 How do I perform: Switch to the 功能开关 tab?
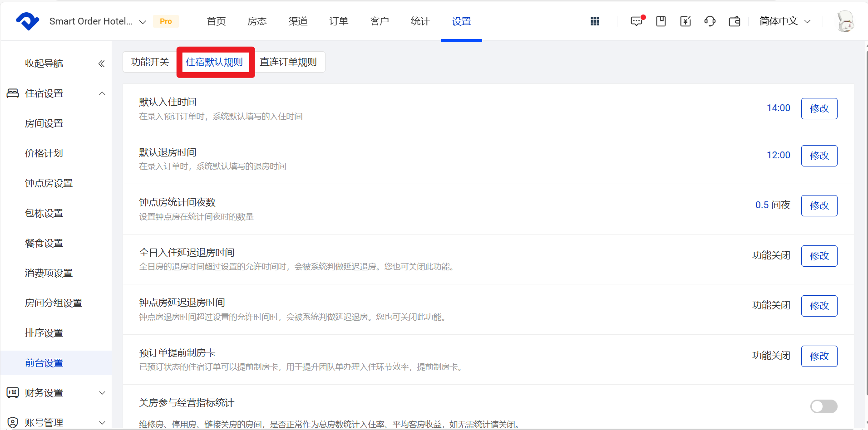(x=150, y=62)
